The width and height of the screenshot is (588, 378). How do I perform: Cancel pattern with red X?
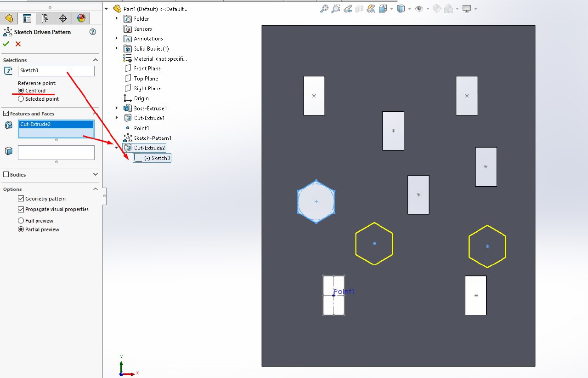18,44
